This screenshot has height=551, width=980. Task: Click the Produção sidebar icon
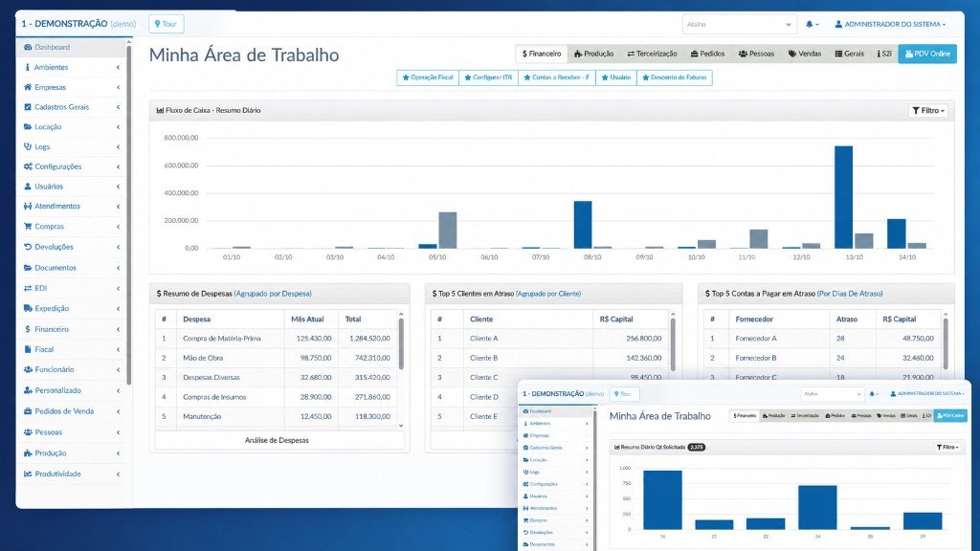pyautogui.click(x=28, y=452)
